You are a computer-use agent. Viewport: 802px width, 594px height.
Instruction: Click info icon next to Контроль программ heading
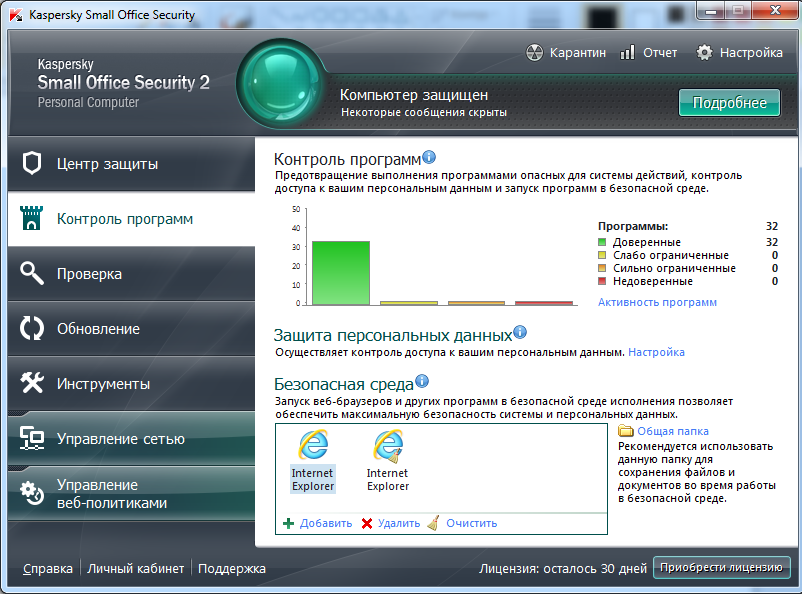[429, 157]
